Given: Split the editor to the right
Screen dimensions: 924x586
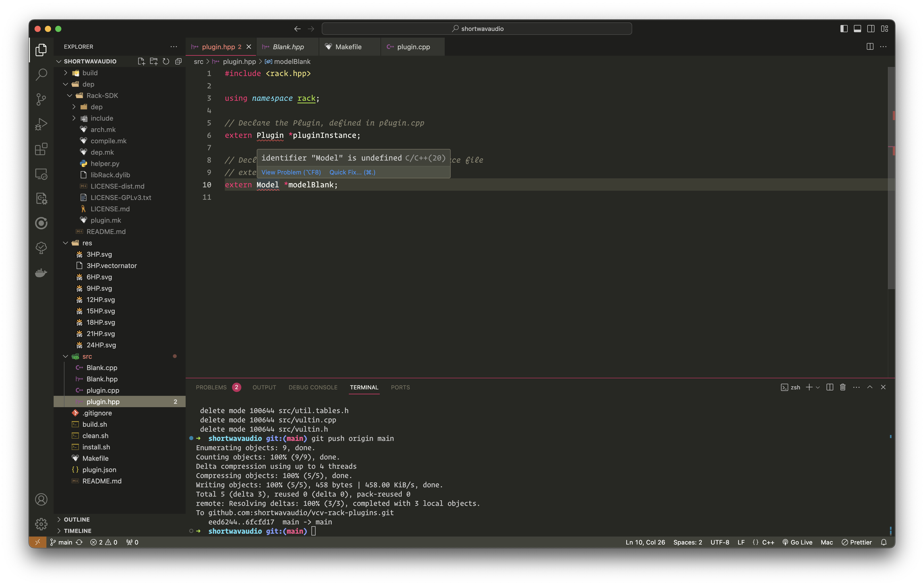Looking at the screenshot, I should tap(870, 46).
